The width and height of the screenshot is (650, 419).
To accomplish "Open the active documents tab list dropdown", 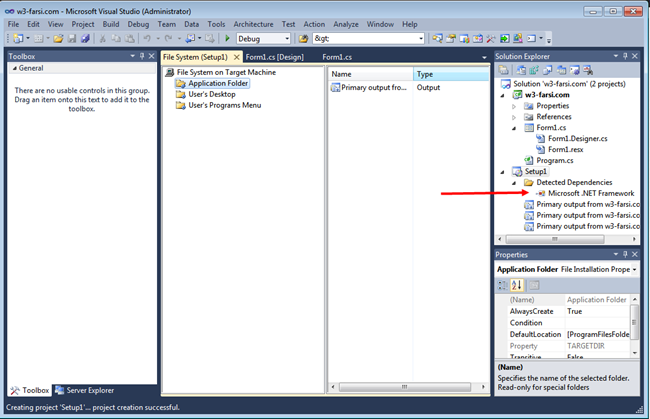I will point(484,58).
